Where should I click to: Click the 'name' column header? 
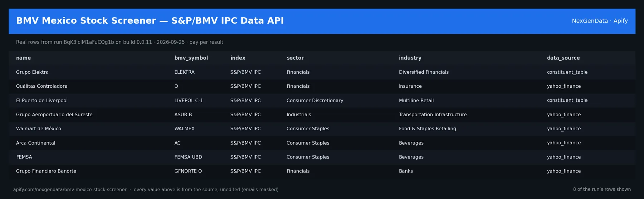(23, 58)
